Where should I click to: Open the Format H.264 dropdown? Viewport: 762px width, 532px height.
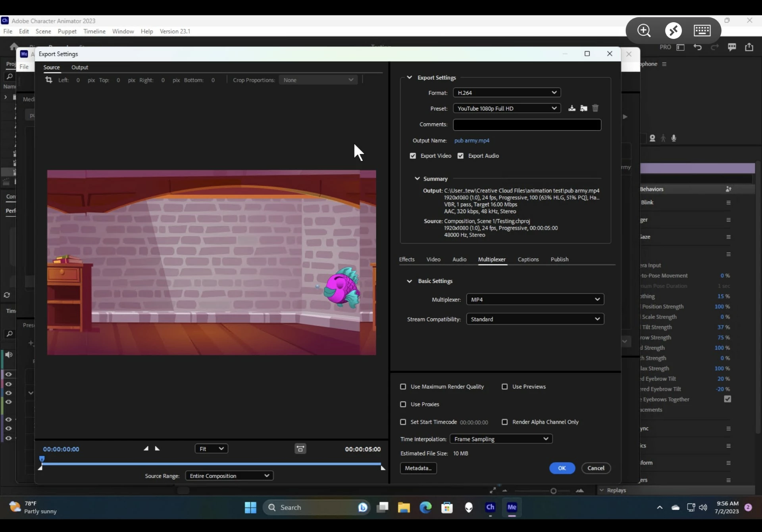[506, 92]
